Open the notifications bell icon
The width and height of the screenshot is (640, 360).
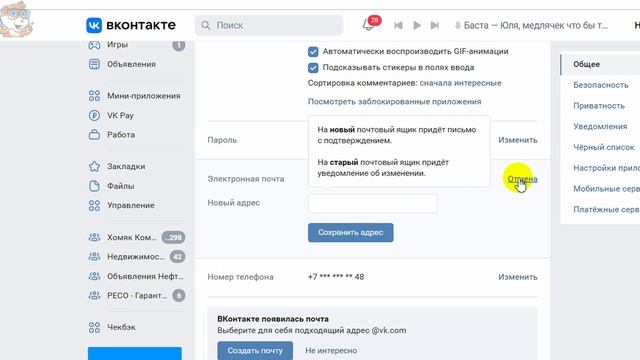pos(368,25)
